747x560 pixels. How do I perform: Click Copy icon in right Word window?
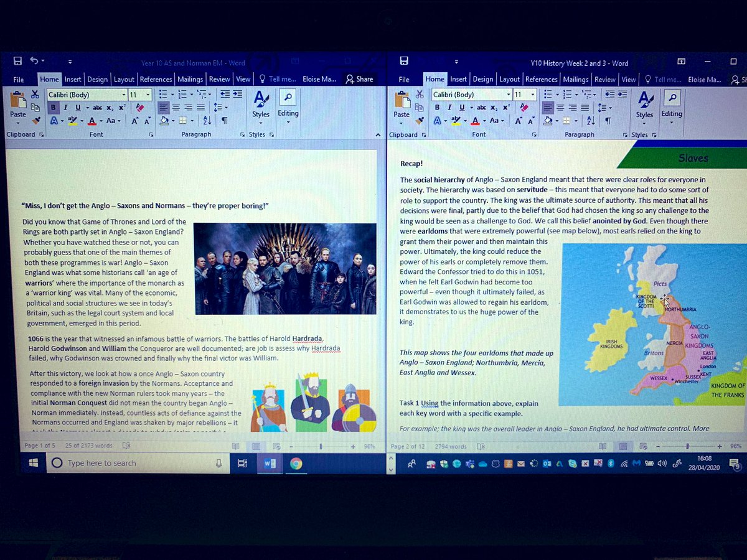click(420, 108)
